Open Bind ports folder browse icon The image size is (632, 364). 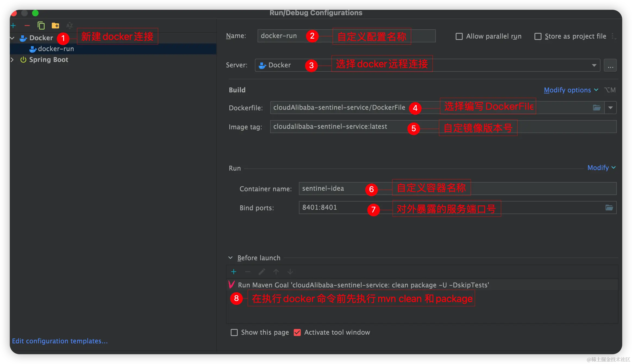coord(609,208)
